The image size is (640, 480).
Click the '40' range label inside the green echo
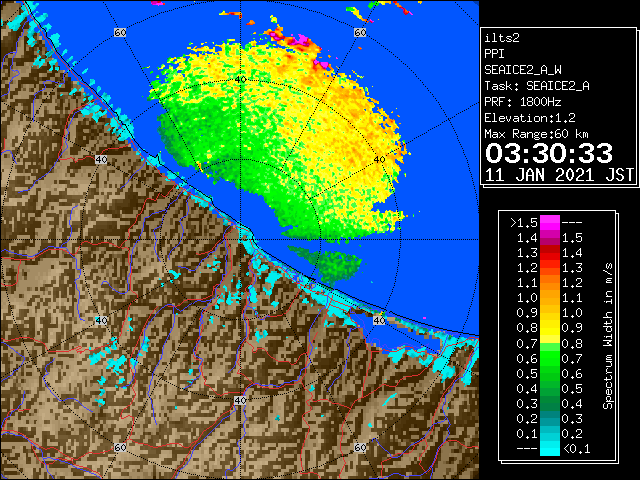(x=241, y=80)
